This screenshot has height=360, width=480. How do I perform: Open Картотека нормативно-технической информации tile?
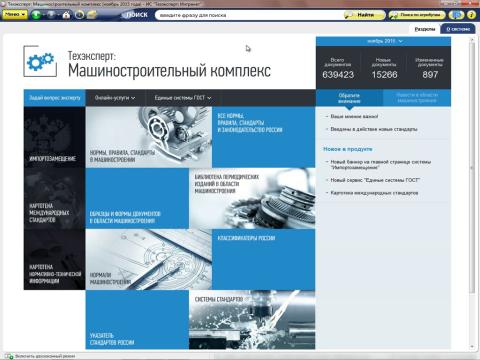click(x=55, y=260)
